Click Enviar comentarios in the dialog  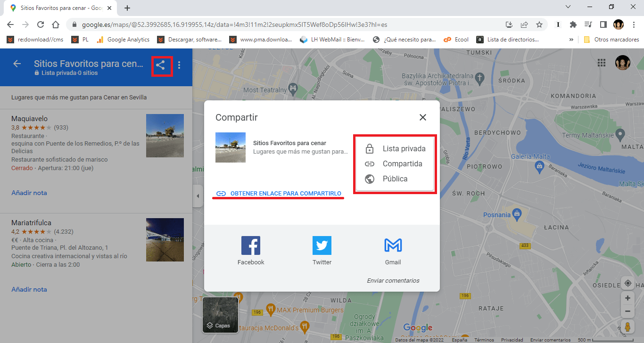pyautogui.click(x=393, y=280)
